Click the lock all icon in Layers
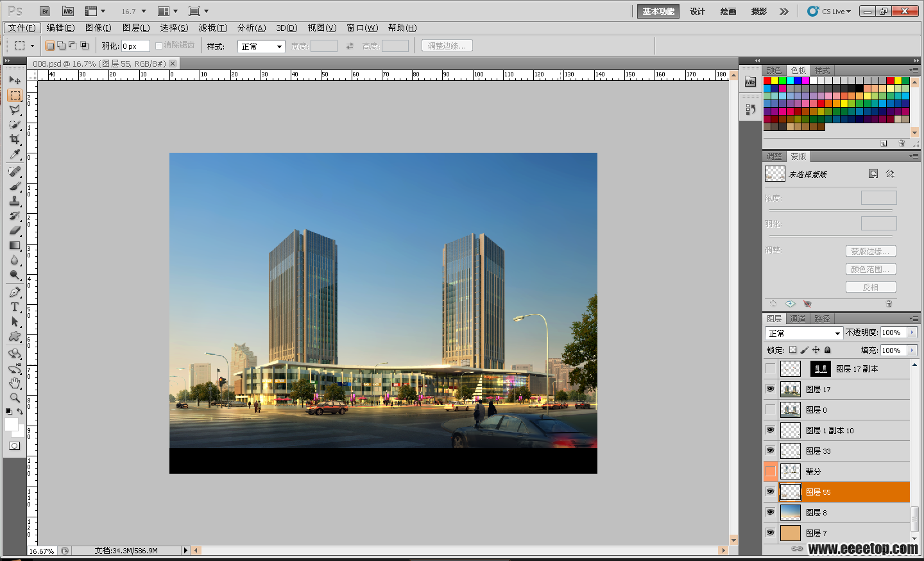 point(828,350)
